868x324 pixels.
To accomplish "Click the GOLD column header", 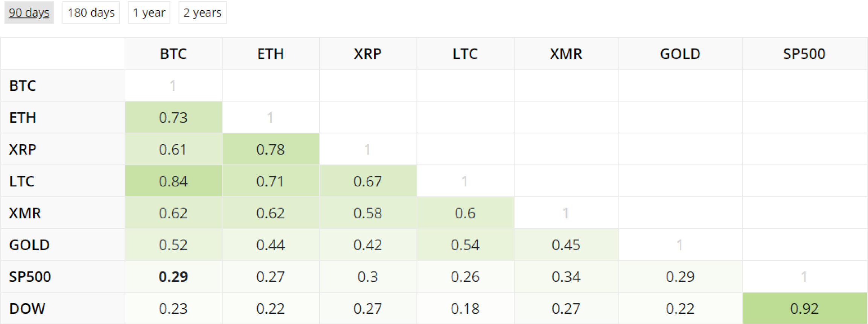I will point(680,54).
